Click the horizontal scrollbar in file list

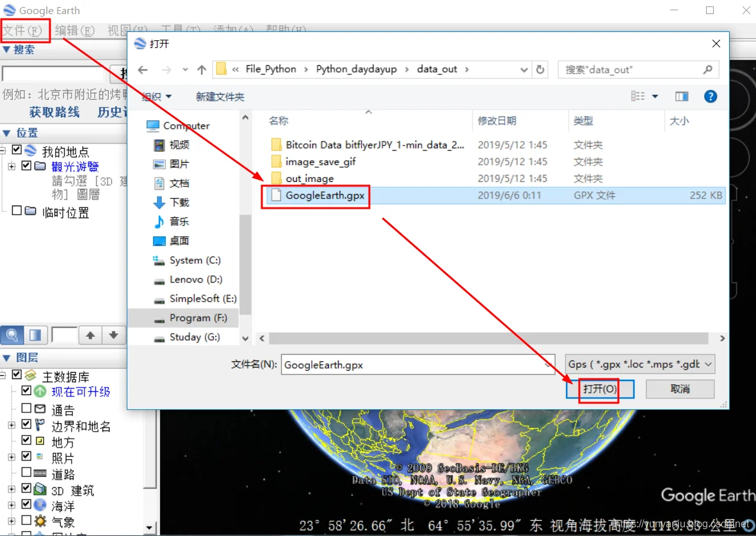(488, 338)
